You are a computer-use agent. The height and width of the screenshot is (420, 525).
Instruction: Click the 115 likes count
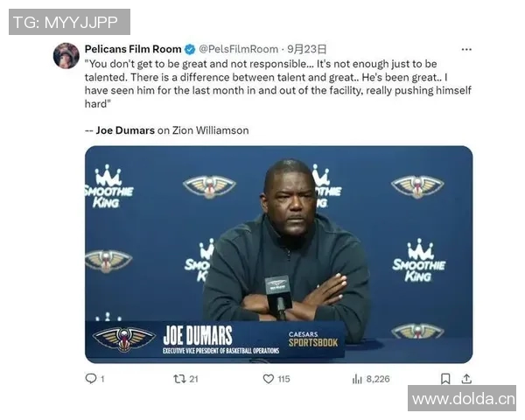coord(283,379)
